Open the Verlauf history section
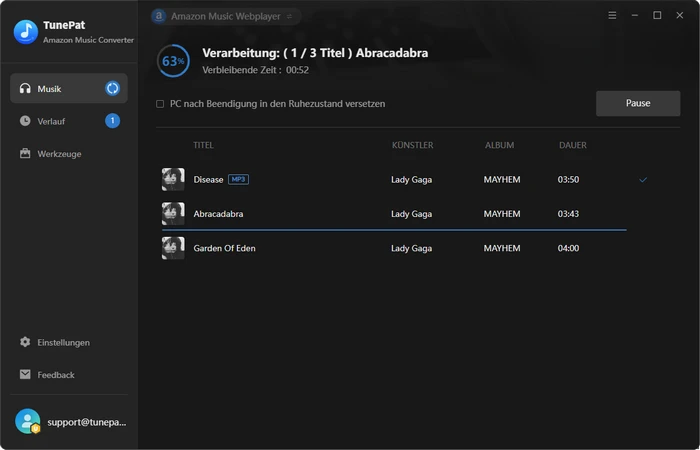The width and height of the screenshot is (700, 450). 69,121
